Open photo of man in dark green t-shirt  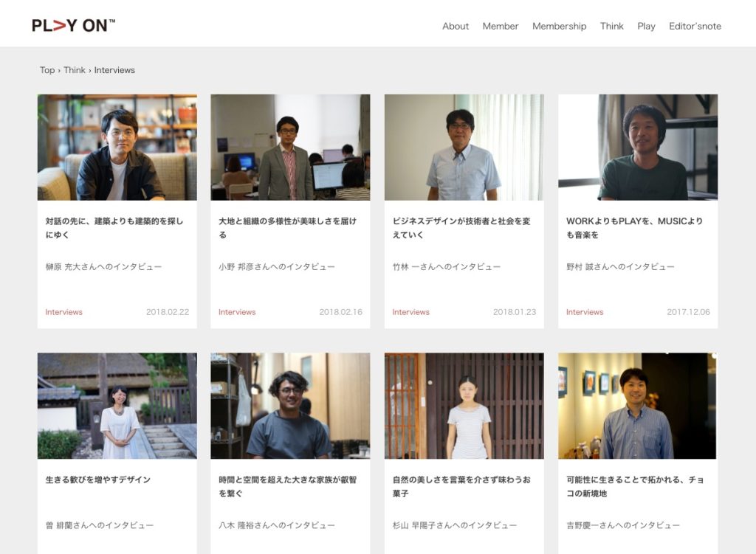tap(638, 148)
